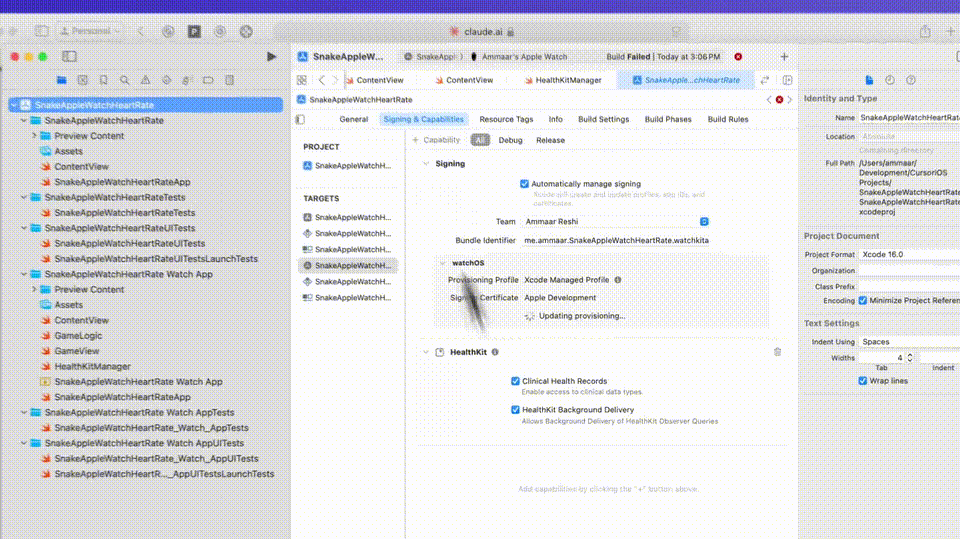Toggle Clinical Health Records checkbox
Viewport: 960px width, 539px height.
click(516, 381)
